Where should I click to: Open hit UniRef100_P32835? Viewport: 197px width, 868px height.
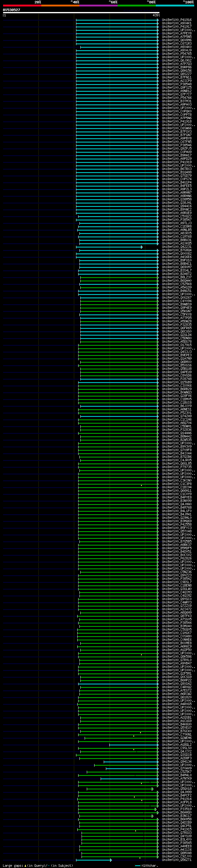tap(176, 325)
